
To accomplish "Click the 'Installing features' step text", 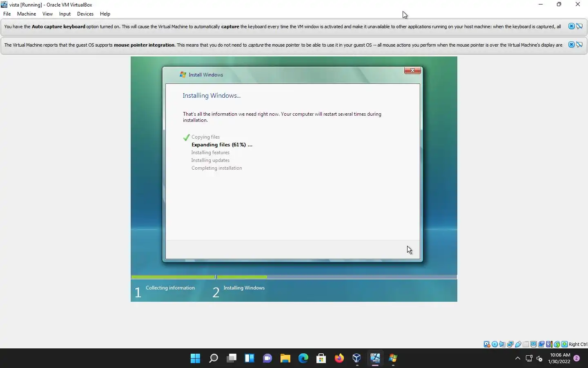I will click(210, 153).
